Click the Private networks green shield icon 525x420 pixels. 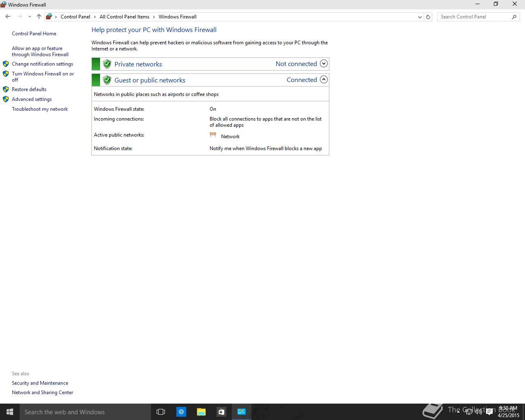[107, 64]
